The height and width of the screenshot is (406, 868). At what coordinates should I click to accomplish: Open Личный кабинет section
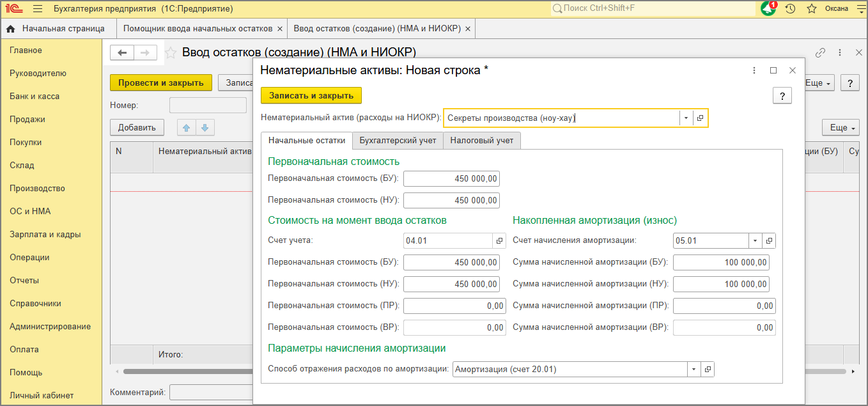point(42,396)
